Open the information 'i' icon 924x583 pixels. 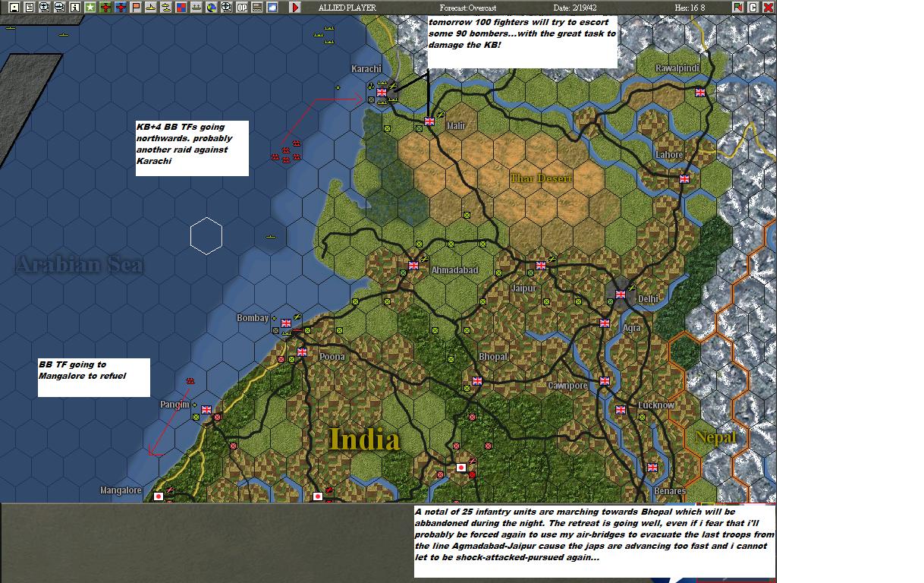tap(75, 8)
